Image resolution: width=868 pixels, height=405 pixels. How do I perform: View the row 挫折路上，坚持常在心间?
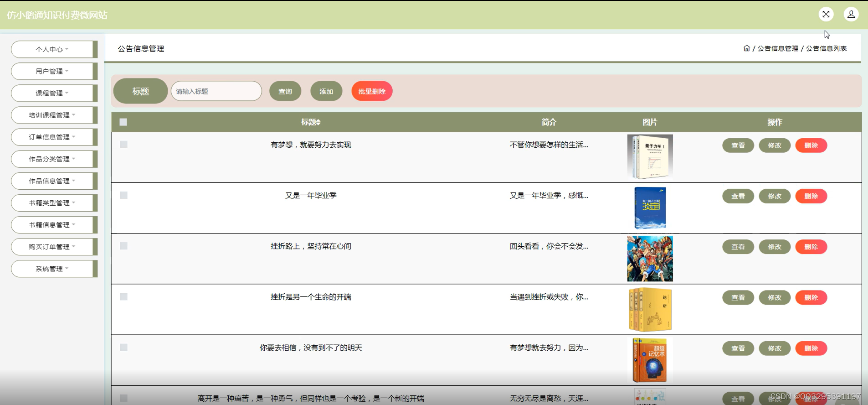coord(738,247)
